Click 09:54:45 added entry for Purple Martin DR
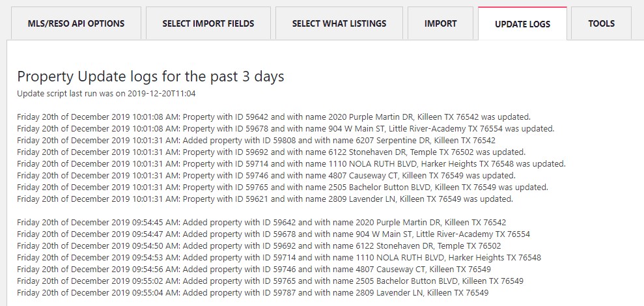644x306 pixels. [x=262, y=223]
